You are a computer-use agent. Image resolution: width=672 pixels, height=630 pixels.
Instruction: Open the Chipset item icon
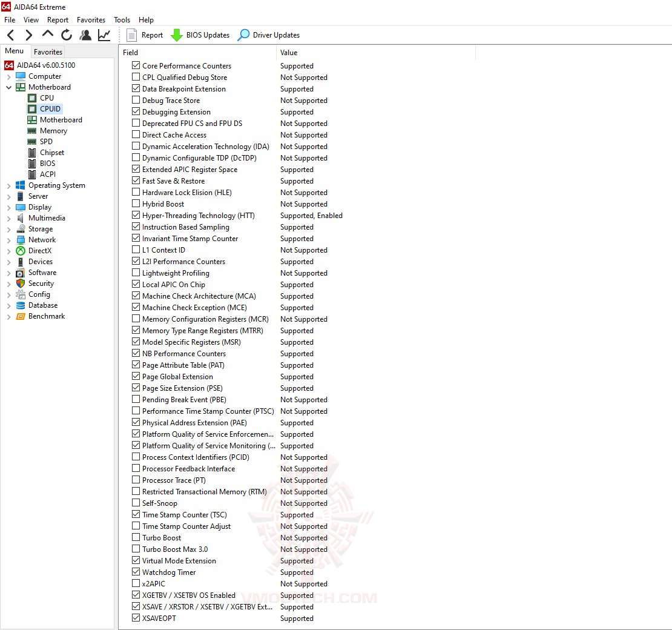(x=32, y=153)
